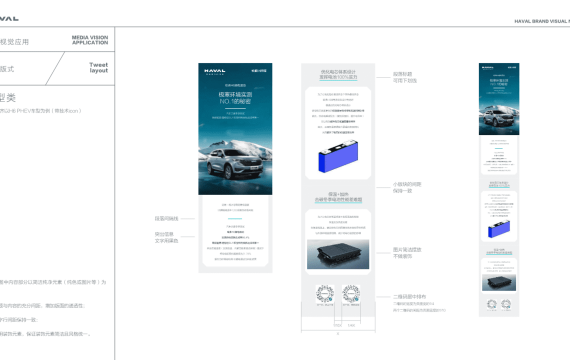The width and height of the screenshot is (570, 360).
Task: Click the annotation label beside the QR codes
Action: click(409, 297)
